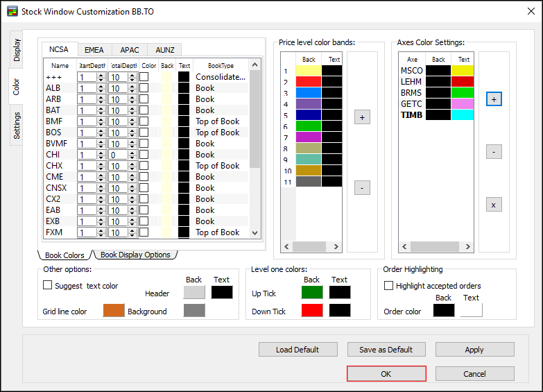
Task: Click the BookType cell for BMF row
Action: [218, 121]
